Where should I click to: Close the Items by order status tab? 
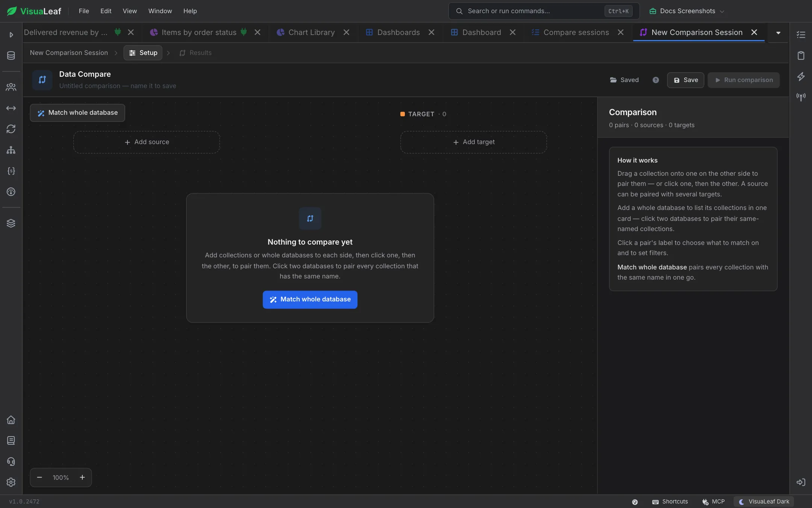(258, 32)
